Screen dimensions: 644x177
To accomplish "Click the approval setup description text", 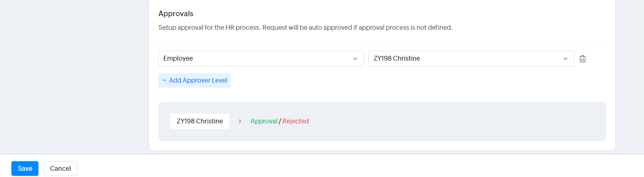I will 305,28.
